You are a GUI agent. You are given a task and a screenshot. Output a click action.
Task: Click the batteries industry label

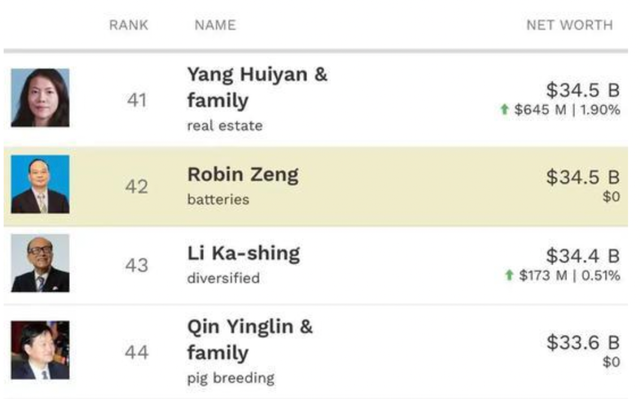(218, 200)
